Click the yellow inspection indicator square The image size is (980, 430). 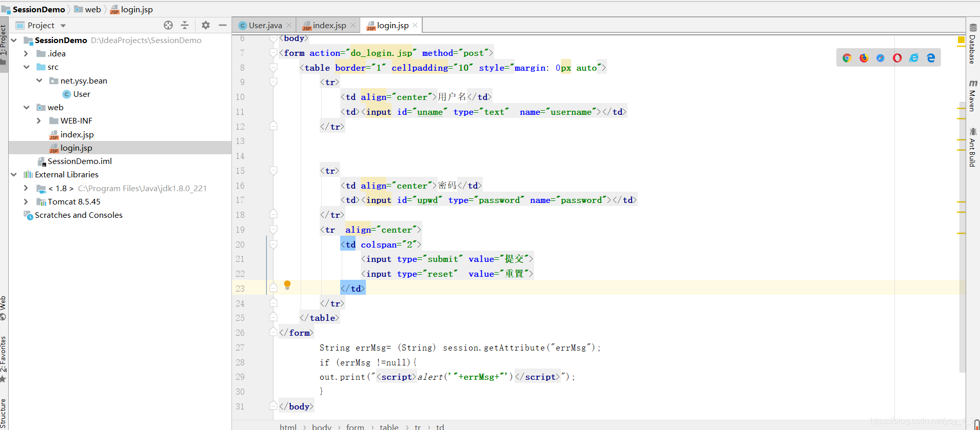click(961, 40)
